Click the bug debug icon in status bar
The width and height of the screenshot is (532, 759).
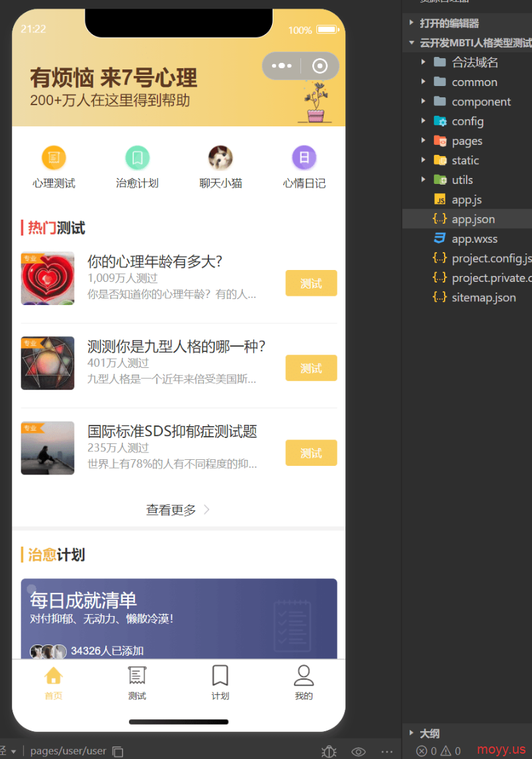pos(329,751)
